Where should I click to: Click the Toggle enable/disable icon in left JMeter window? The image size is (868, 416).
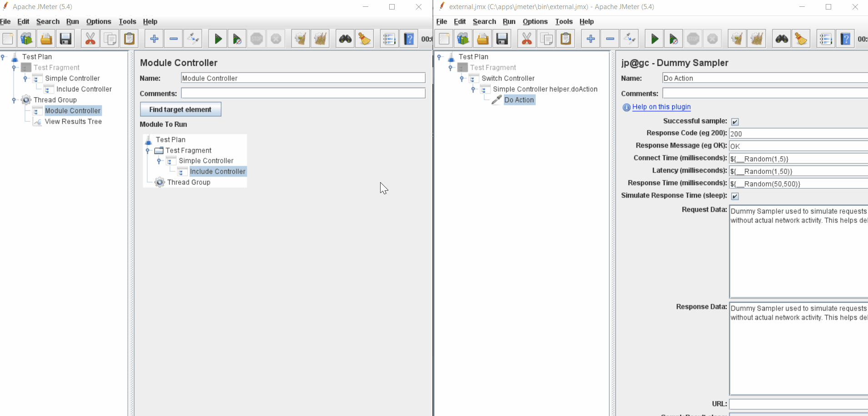coord(193,39)
